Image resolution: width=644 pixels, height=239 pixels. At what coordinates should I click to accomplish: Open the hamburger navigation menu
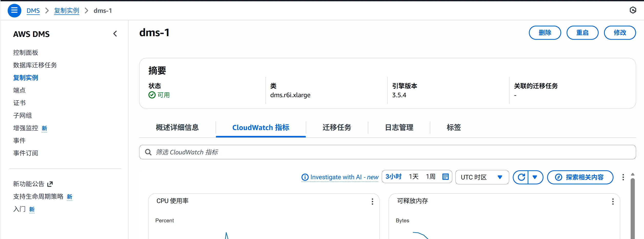click(x=14, y=11)
